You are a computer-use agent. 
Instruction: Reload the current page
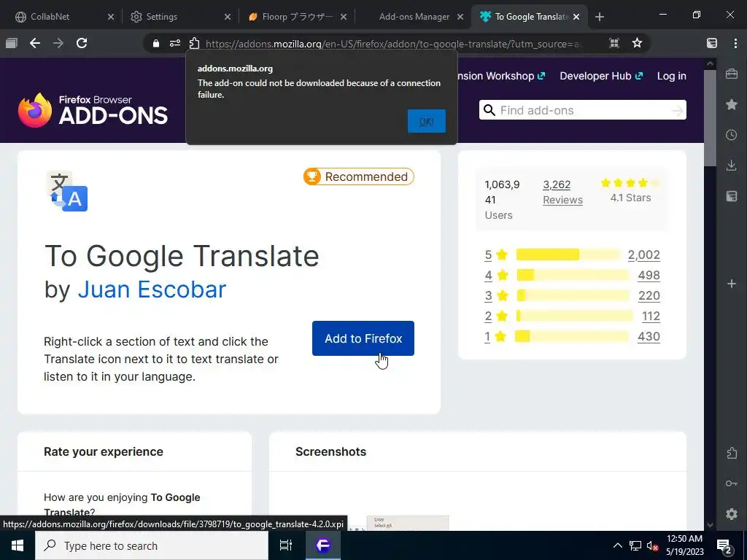[82, 43]
